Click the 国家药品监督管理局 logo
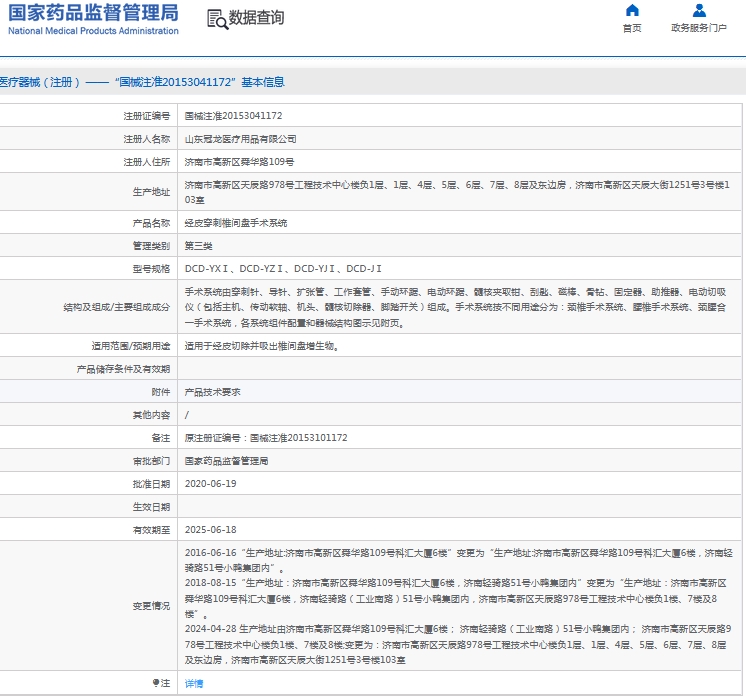This screenshot has width=746, height=696. (x=93, y=13)
